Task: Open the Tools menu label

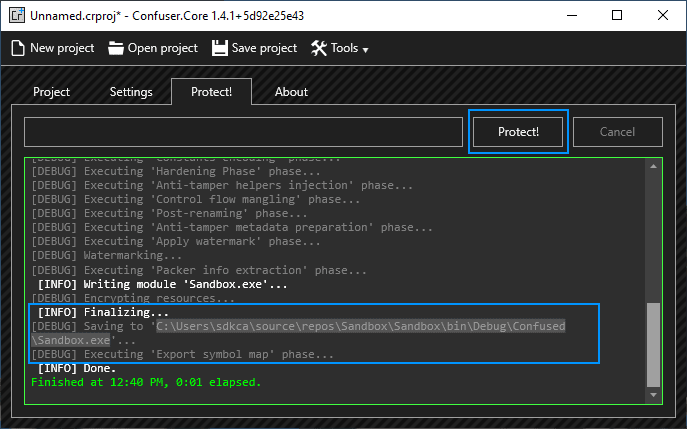Action: pyautogui.click(x=344, y=48)
